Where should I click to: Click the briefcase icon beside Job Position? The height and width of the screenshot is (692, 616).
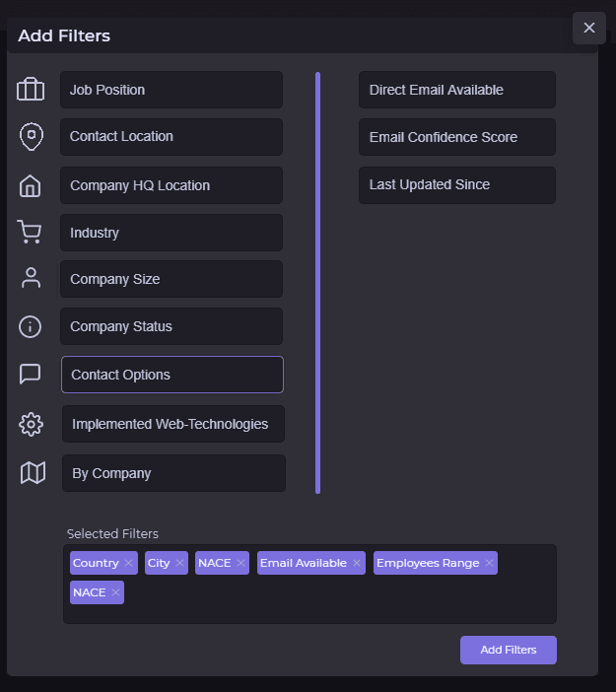coord(32,90)
